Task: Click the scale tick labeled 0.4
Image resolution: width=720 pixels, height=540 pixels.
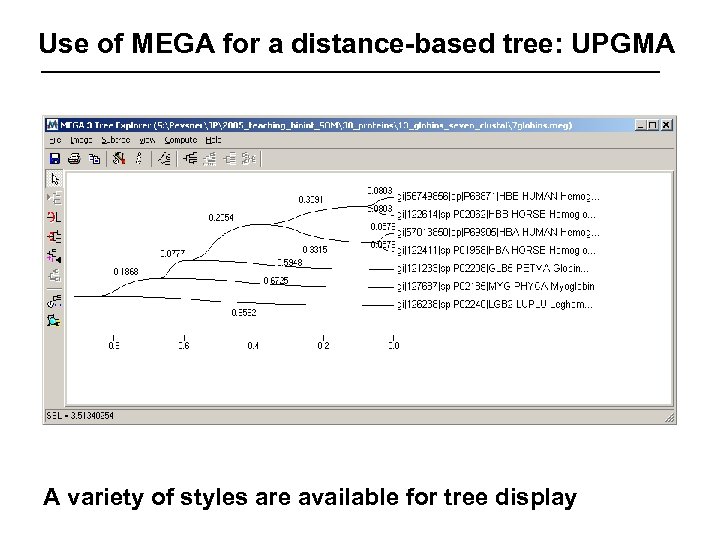Action: click(x=253, y=345)
